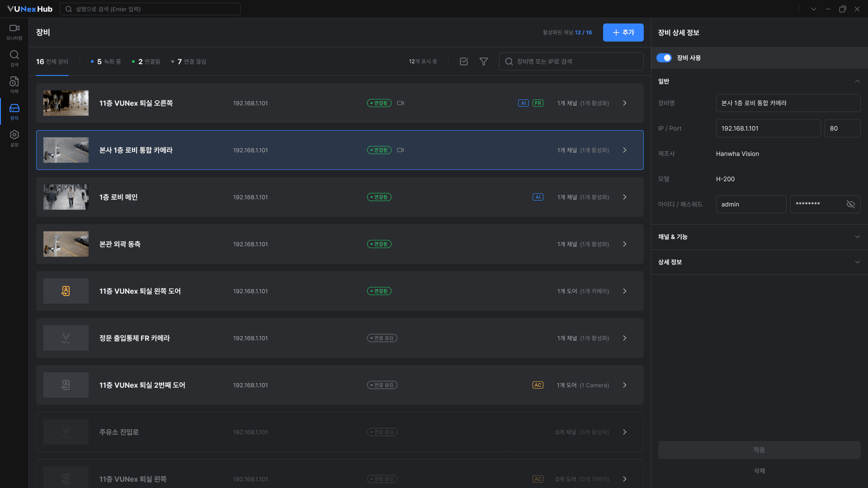Open details chevron for 11층 VUNex 퇴실 오른쪽
This screenshot has width=868, height=488.
625,103
